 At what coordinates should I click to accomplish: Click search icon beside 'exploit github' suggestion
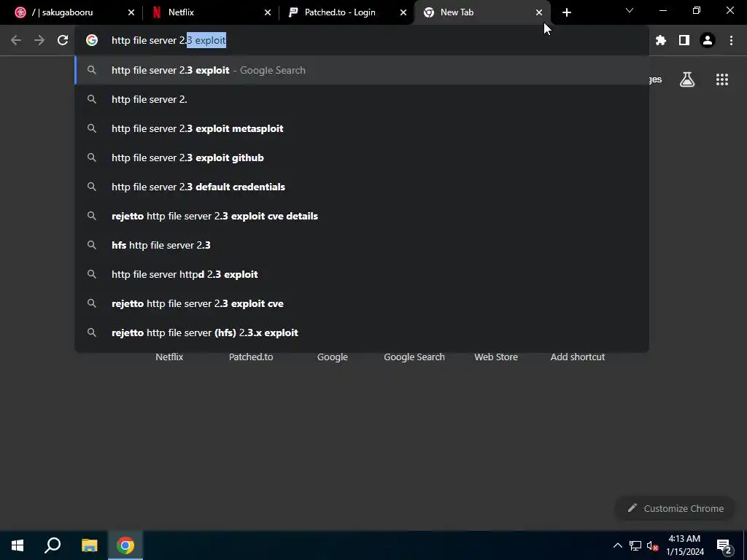(91, 157)
